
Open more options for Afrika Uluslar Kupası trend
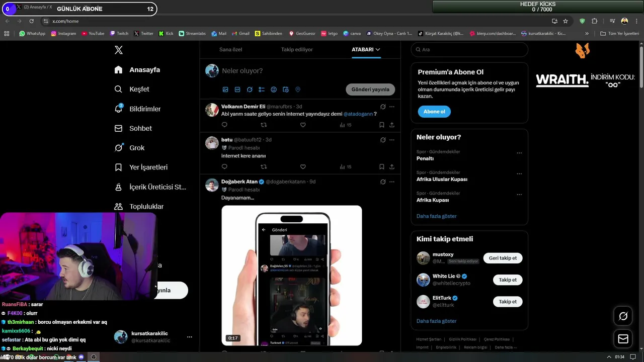(x=519, y=174)
